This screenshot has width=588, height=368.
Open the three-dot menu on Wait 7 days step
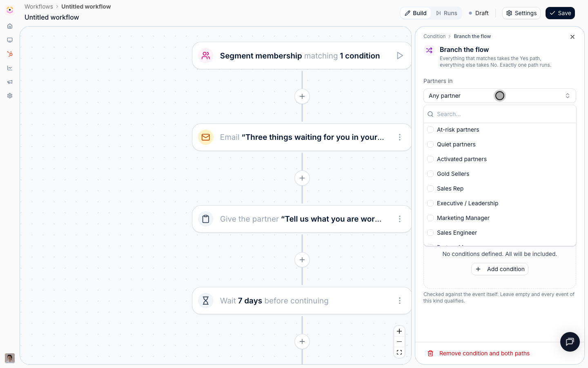(400, 301)
